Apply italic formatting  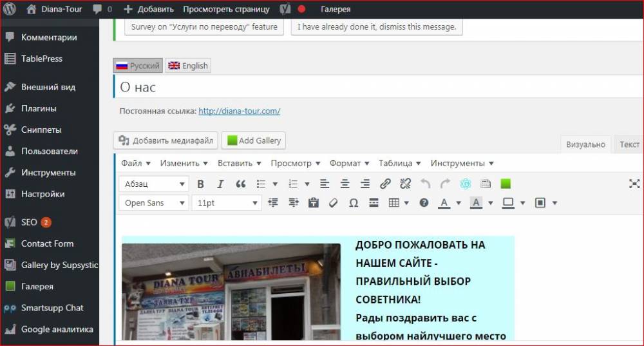tap(220, 184)
